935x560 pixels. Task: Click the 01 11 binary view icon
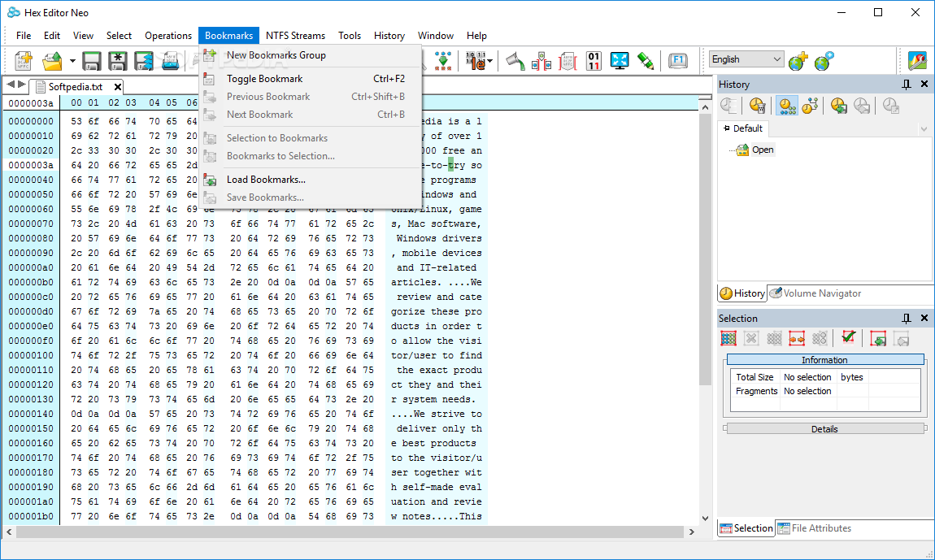pyautogui.click(x=594, y=61)
